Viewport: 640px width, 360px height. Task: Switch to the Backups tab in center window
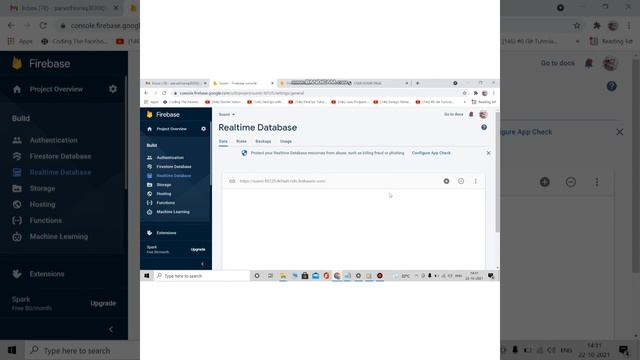[x=263, y=141]
